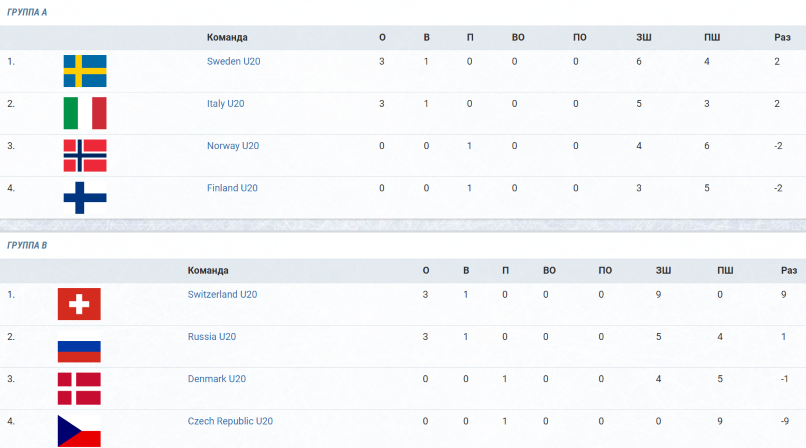Click the Switzerland flag icon

coord(79,304)
